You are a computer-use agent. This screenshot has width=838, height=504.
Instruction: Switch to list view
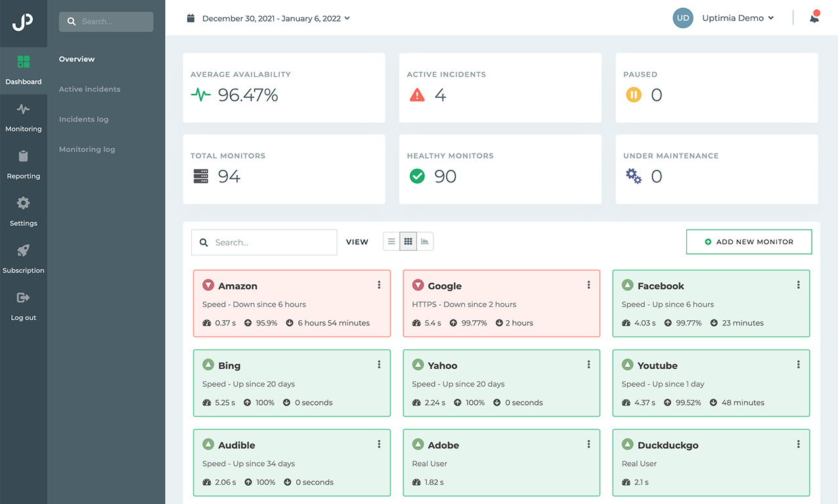pos(391,241)
